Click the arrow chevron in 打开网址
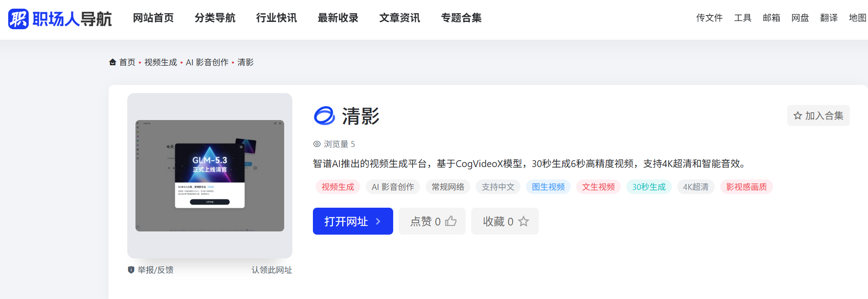Viewport: 868px width, 299px height. (378, 221)
